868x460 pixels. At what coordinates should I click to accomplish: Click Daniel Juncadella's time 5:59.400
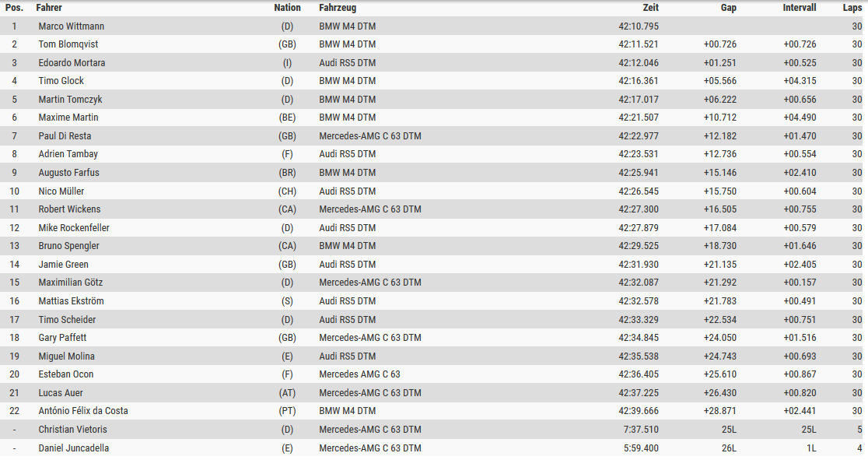pyautogui.click(x=641, y=448)
